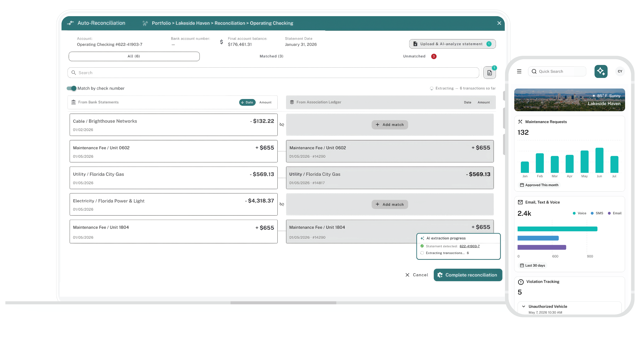
Task: Sort bank statements by Amount
Action: coord(265,102)
